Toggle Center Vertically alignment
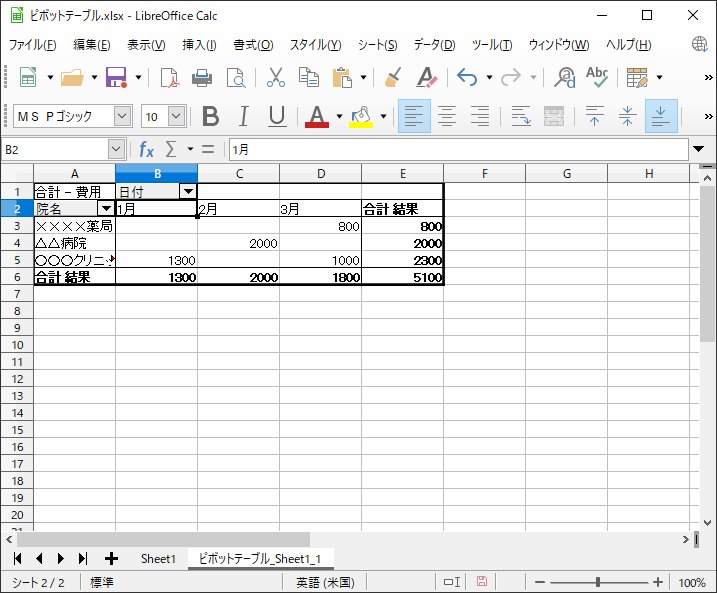Image resolution: width=717 pixels, height=593 pixels. [x=627, y=116]
